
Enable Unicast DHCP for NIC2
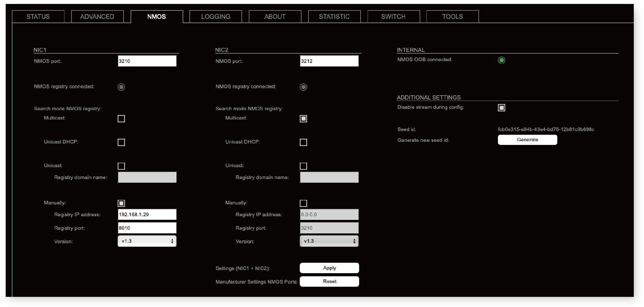pos(303,142)
